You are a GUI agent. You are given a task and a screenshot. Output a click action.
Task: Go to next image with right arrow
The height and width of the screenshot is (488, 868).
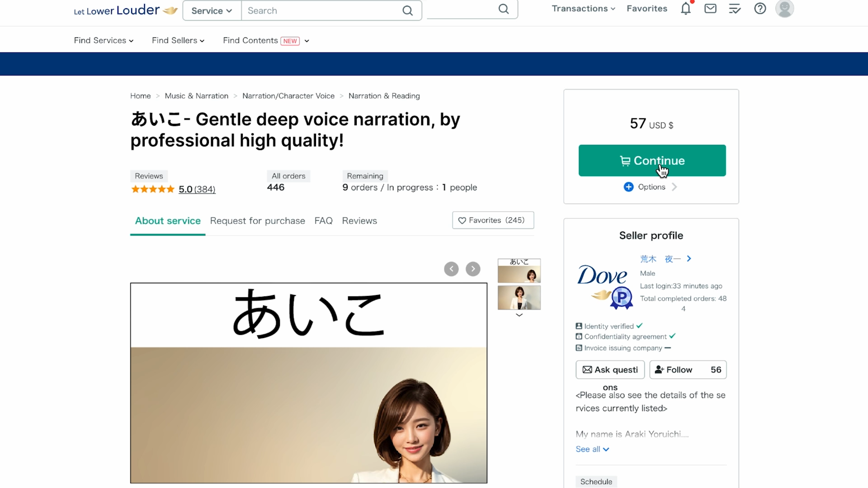(x=473, y=269)
